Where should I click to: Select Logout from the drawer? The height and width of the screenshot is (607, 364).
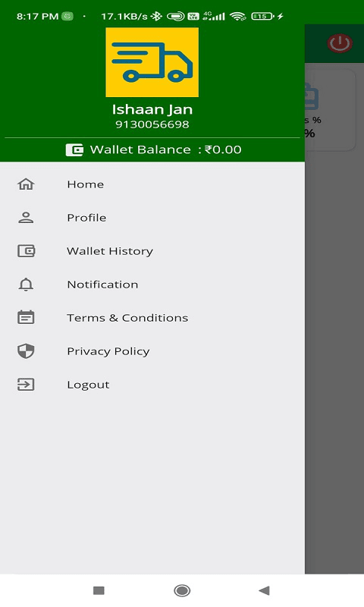coord(152,385)
